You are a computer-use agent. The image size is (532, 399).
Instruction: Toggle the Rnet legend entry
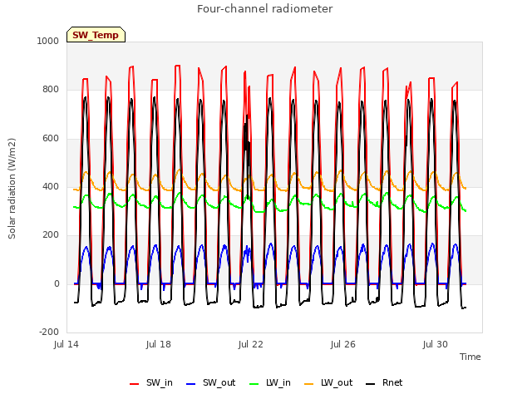point(384,382)
